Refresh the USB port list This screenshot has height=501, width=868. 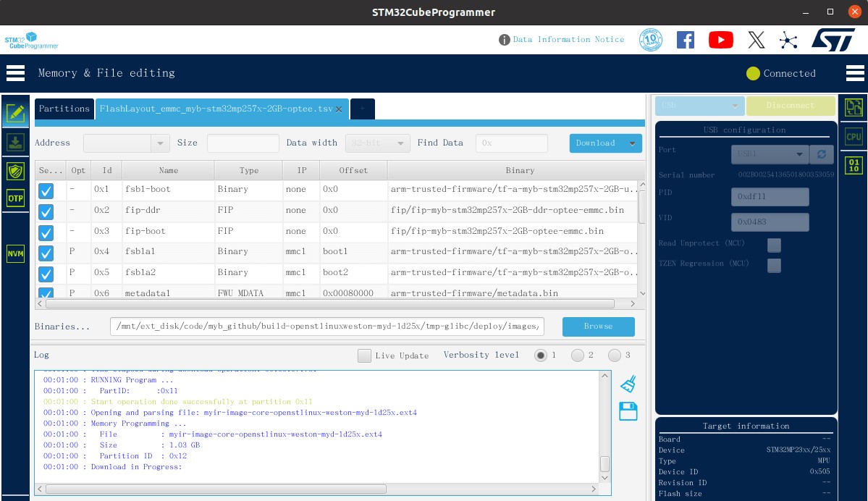point(822,154)
